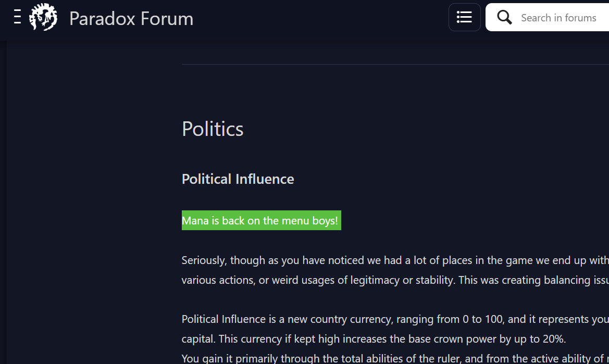Click the line 'capital. This currency if kept high'
This screenshot has width=609, height=364.
tap(374, 339)
